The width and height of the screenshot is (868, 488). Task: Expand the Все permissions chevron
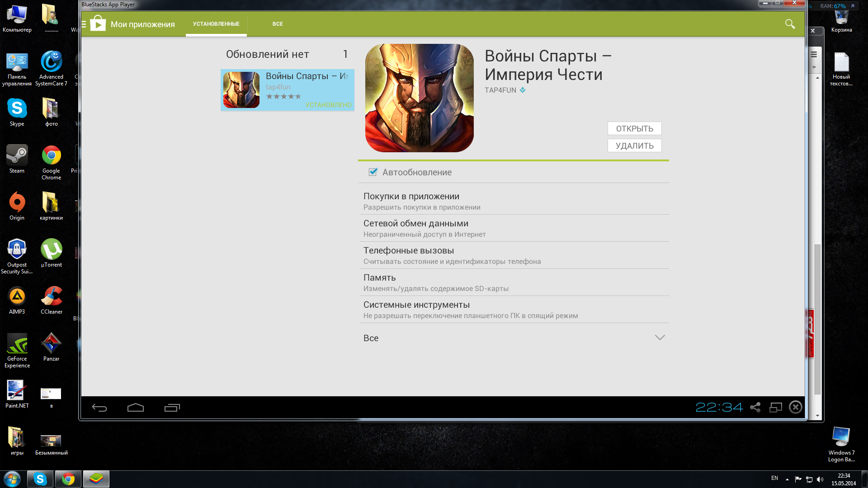click(x=660, y=338)
